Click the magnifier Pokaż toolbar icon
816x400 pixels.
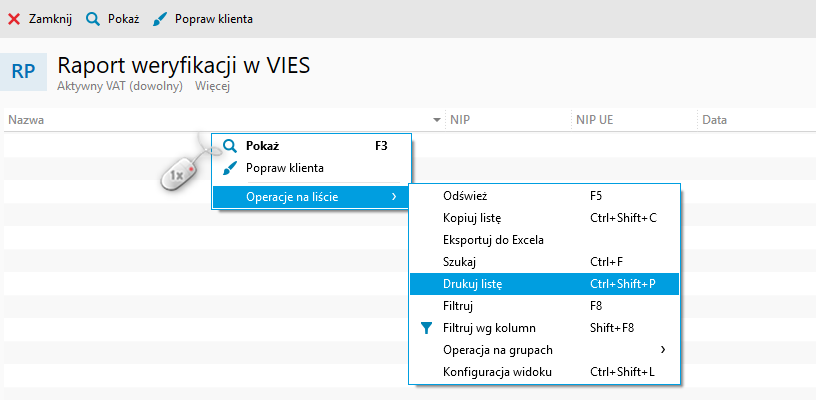coord(93,19)
